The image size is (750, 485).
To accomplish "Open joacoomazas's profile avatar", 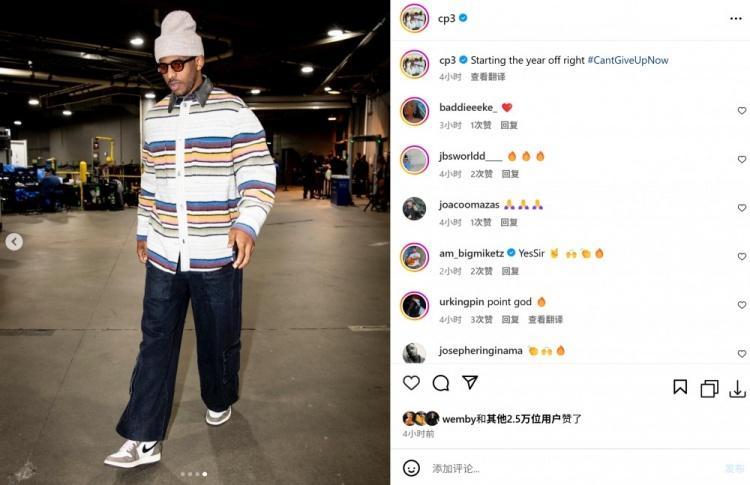I will click(x=414, y=209).
